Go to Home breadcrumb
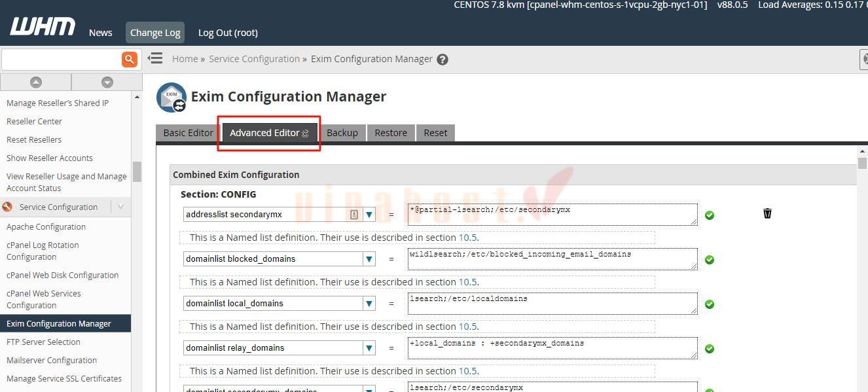This screenshot has height=392, width=868. 185,59
